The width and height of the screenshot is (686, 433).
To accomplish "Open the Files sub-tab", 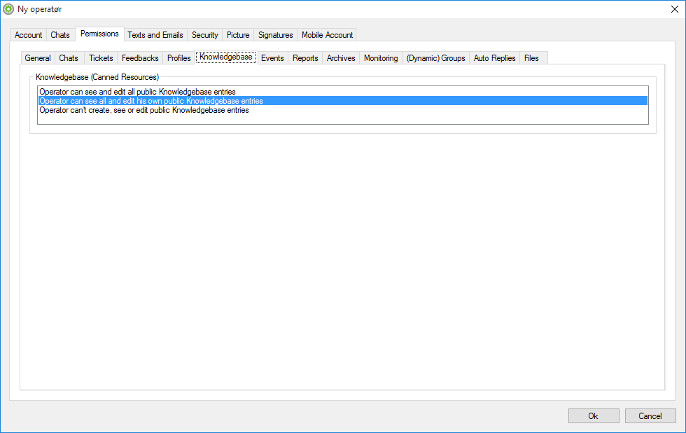I will (532, 58).
